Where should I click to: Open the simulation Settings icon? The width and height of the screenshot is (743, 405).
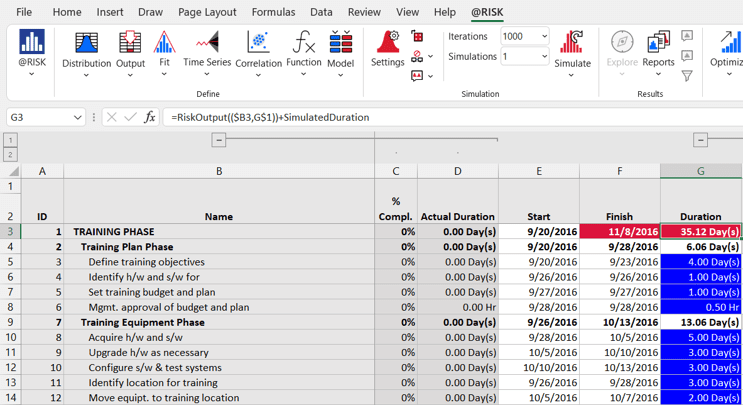click(388, 44)
